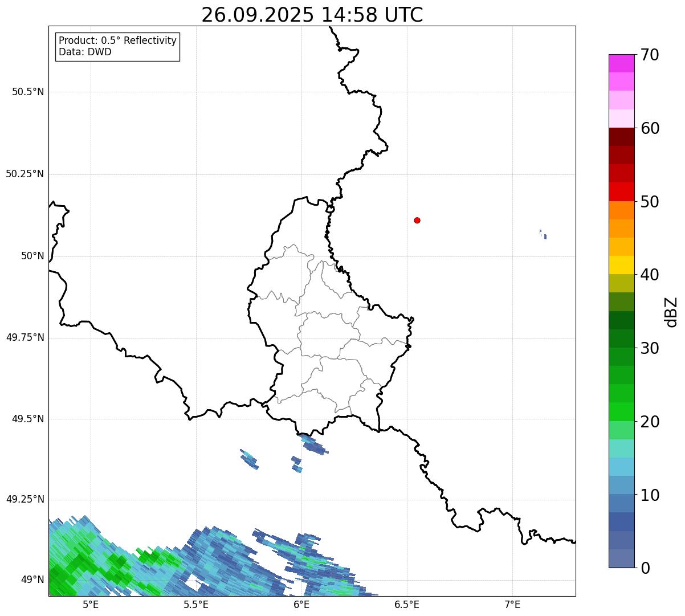This screenshot has width=685, height=616.
Task: Click the blue radar echo just south of Luxembourg border
Action: [x=313, y=444]
